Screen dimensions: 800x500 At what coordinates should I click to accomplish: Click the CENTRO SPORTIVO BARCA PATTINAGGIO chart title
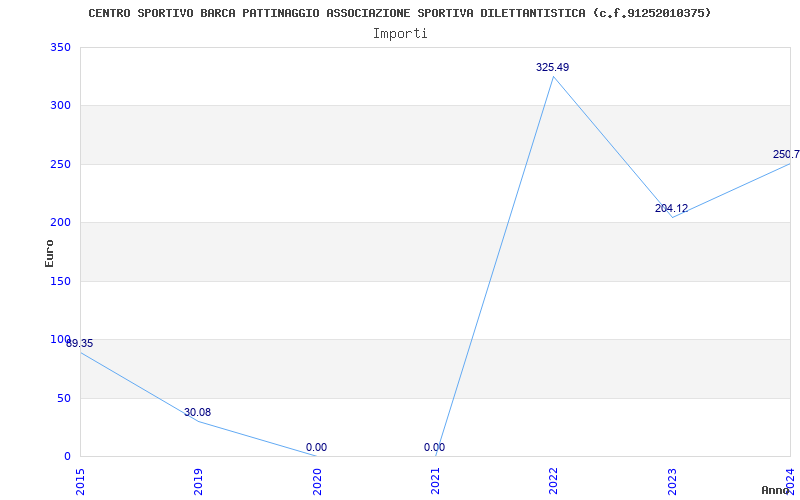399,13
